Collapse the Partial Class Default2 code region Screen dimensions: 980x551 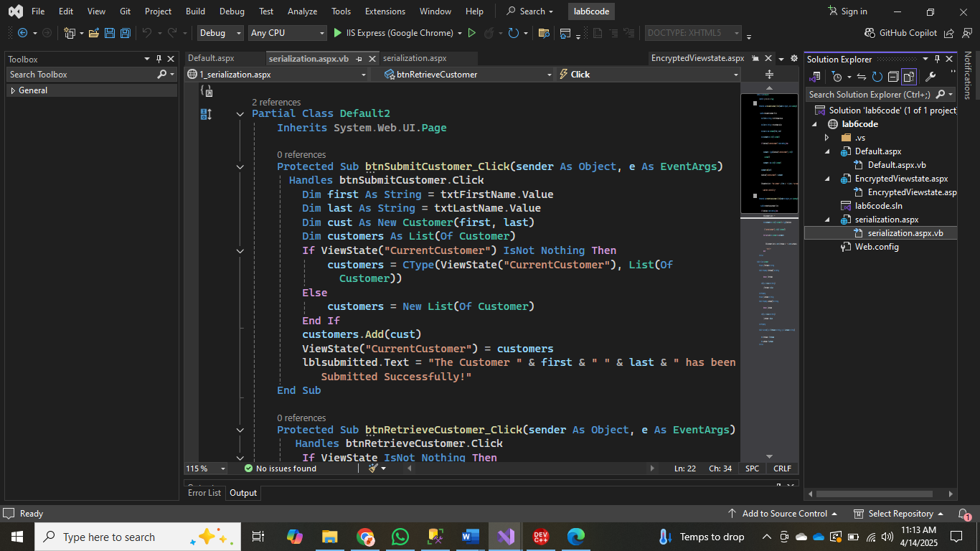click(240, 114)
